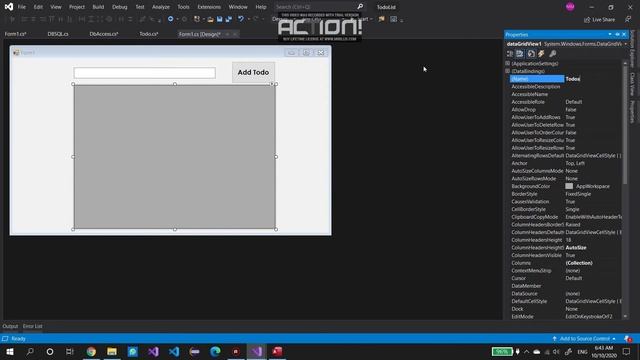Switch to the DbAccess.cs* tab
Screen dimensions: 640x360
click(x=104, y=34)
